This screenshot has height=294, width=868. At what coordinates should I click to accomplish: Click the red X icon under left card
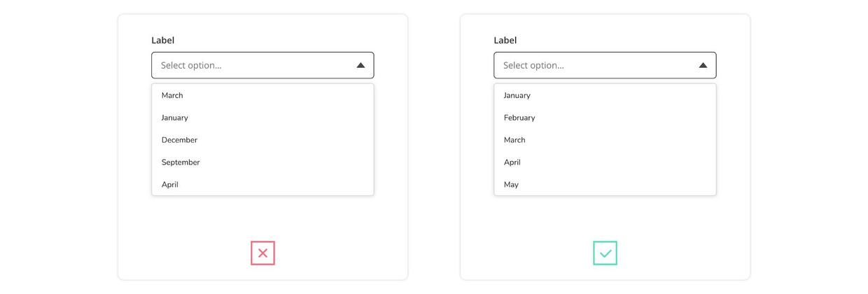point(262,253)
